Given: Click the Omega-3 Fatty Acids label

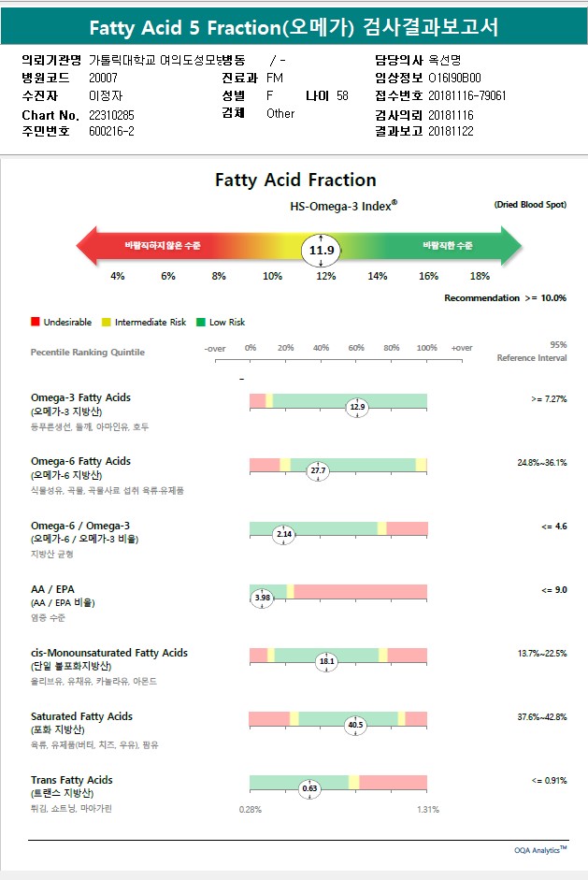Looking at the screenshot, I should coord(80,397).
